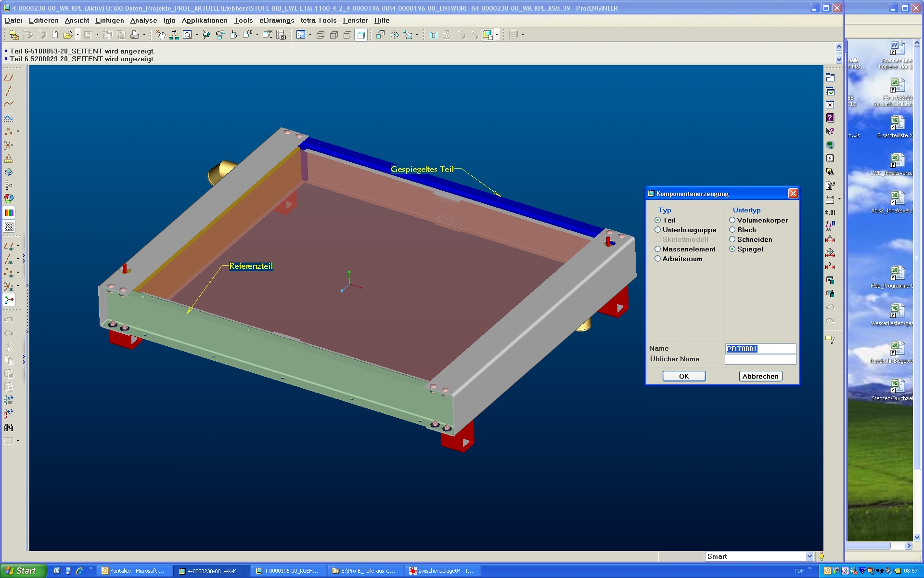Open the Smart selection filter dropdown

click(809, 556)
